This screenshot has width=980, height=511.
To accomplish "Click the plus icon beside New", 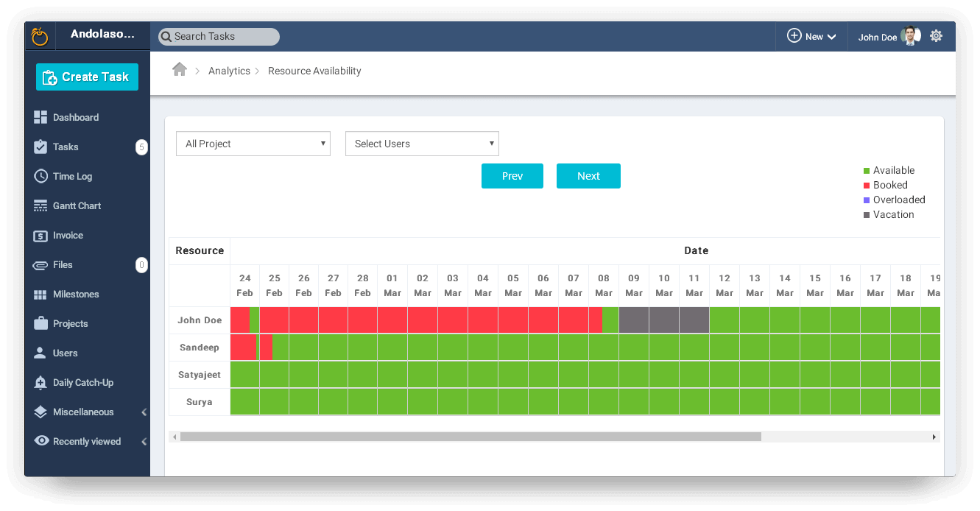I will (794, 36).
